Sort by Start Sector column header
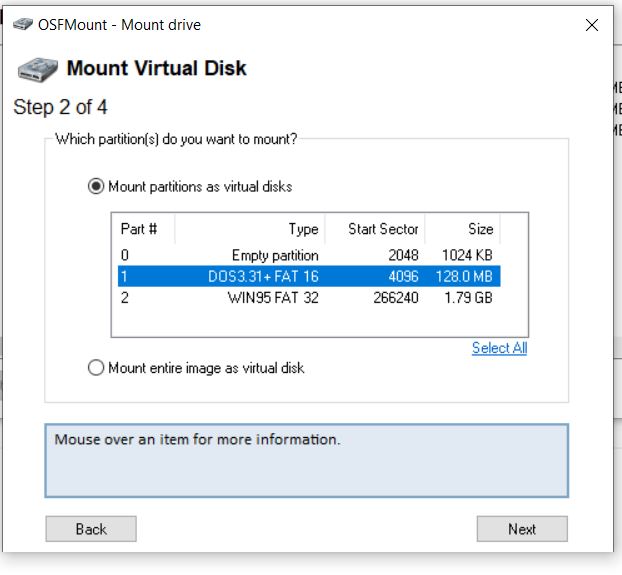Viewport: 622px width, 575px height. pos(375,229)
